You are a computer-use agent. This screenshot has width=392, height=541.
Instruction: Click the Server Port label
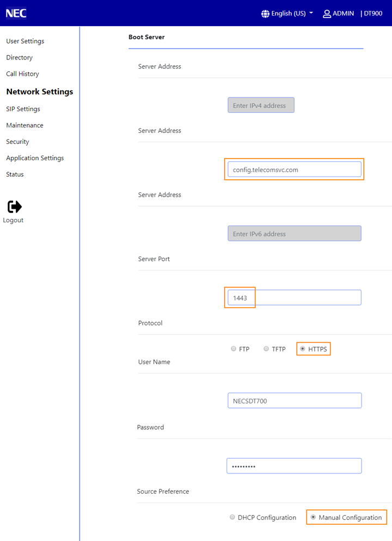[154, 259]
